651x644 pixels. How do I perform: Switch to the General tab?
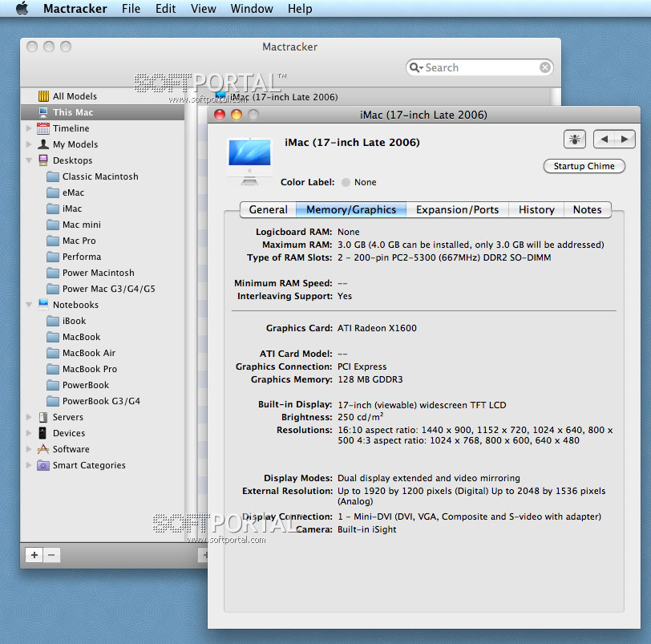269,209
